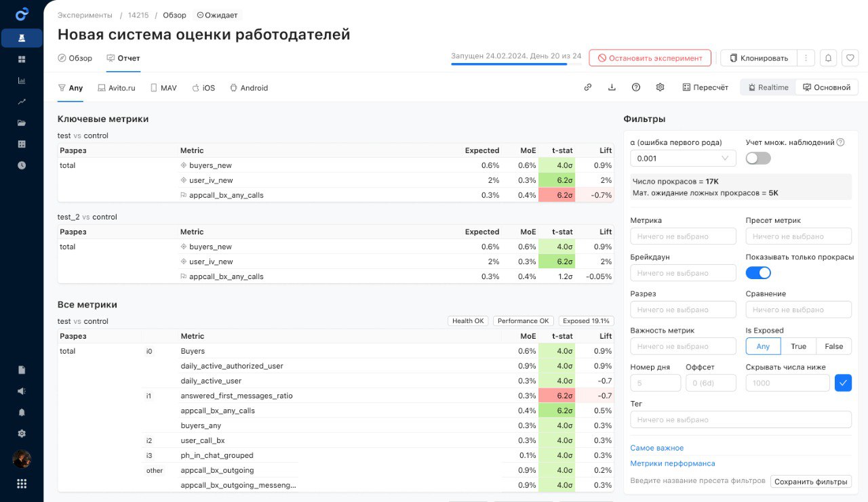Open the α ошибка первого рода dropdown
The image size is (868, 502).
point(682,159)
